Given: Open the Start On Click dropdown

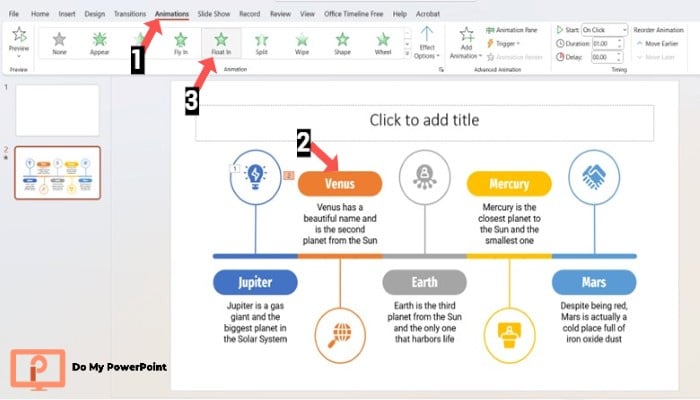Looking at the screenshot, I should point(604,30).
